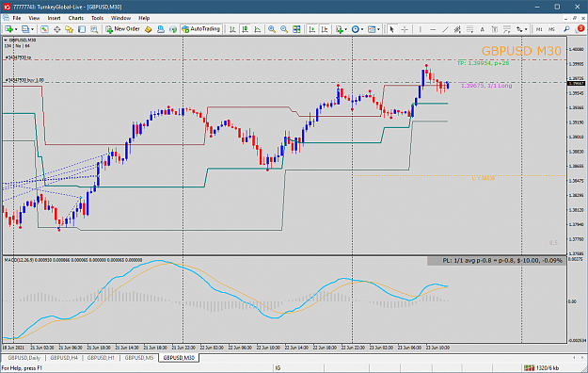This screenshot has width=588, height=373.
Task: Expand the new chart dropdown arrow
Action: 16,29
